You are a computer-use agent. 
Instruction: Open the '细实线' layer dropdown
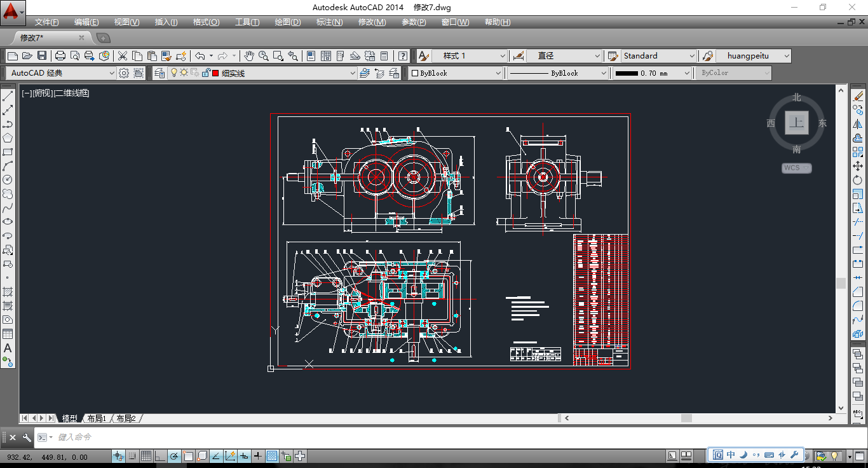[x=353, y=73]
